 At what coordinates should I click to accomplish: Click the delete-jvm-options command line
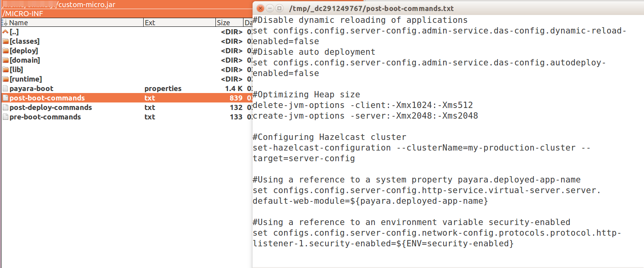(363, 105)
